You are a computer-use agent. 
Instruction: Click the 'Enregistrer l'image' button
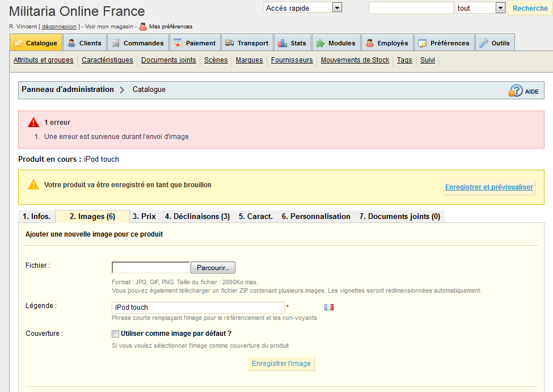click(x=281, y=364)
